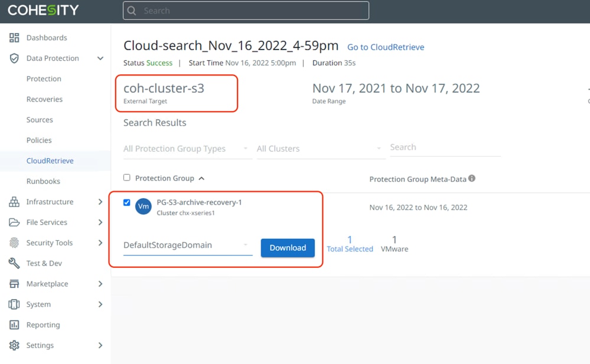This screenshot has width=590, height=364.
Task: Click the Total Selected link
Action: 350,249
